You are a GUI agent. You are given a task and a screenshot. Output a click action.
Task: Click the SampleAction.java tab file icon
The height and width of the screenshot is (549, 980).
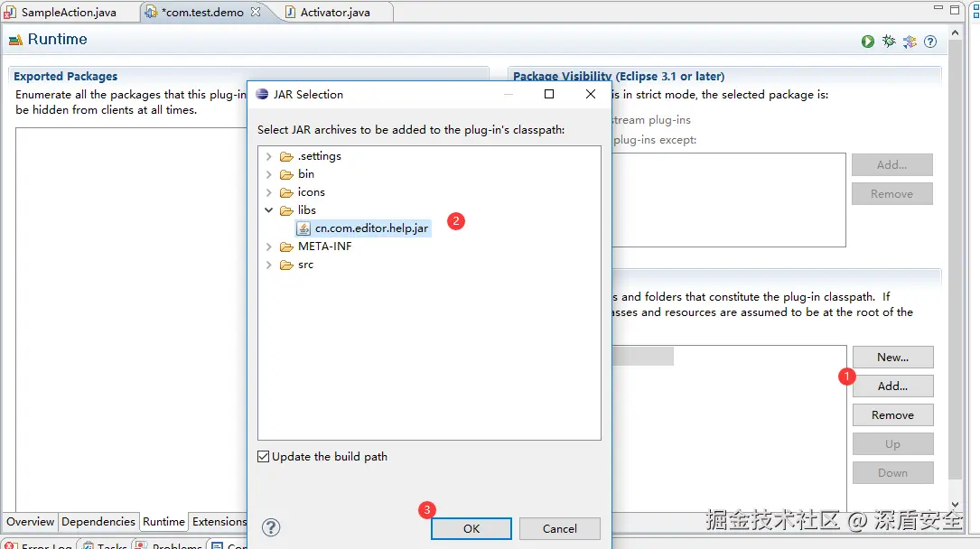point(10,12)
